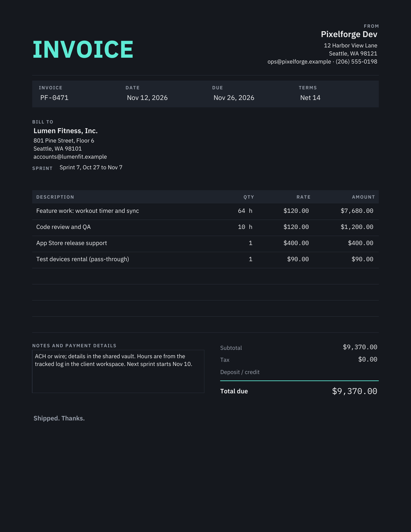Edit the Net 14 terms field
This screenshot has height=532, width=411.
310,98
